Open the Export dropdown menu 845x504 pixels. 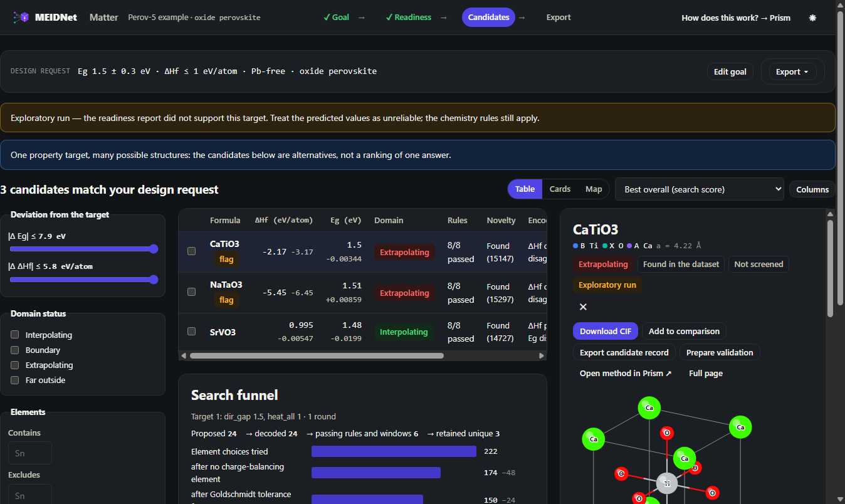(792, 71)
